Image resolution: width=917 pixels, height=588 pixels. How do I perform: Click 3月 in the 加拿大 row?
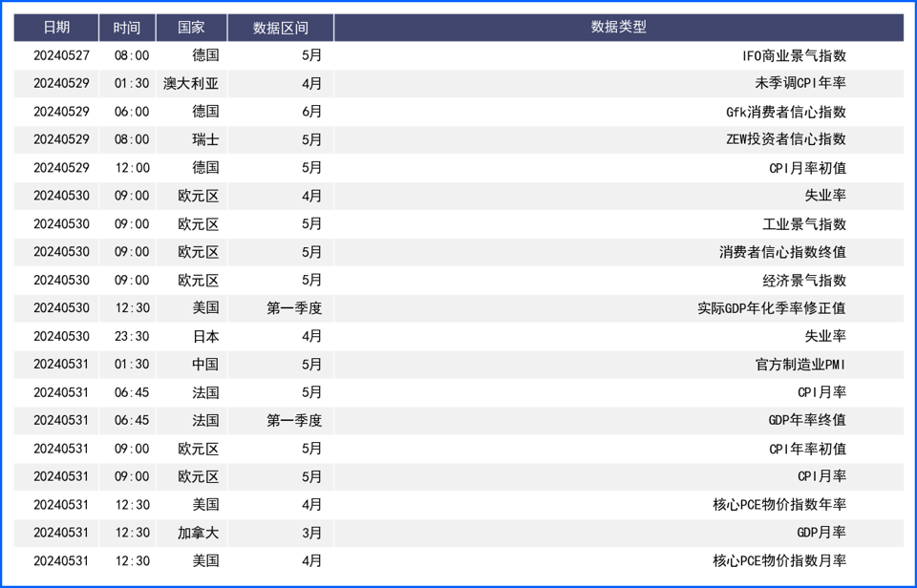311,533
